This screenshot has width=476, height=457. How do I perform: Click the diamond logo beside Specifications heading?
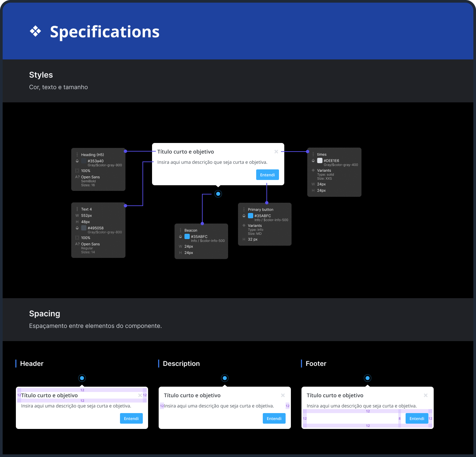coord(35,31)
